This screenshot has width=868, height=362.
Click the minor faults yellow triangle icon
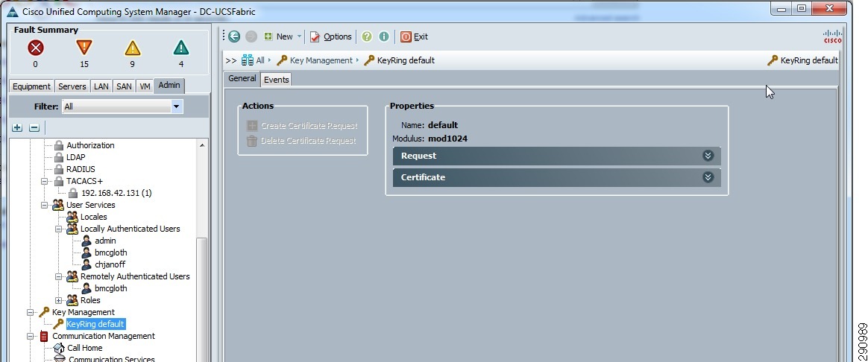(132, 48)
